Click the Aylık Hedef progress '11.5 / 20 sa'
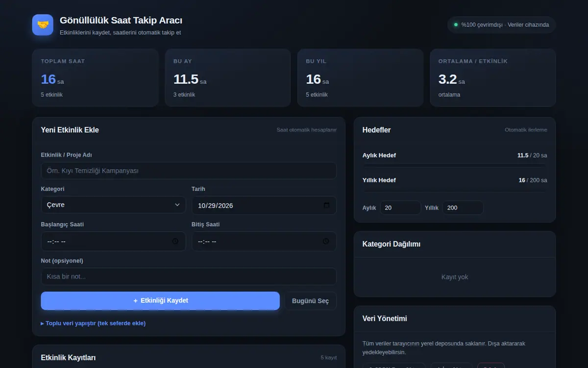The image size is (588, 368). (532, 156)
